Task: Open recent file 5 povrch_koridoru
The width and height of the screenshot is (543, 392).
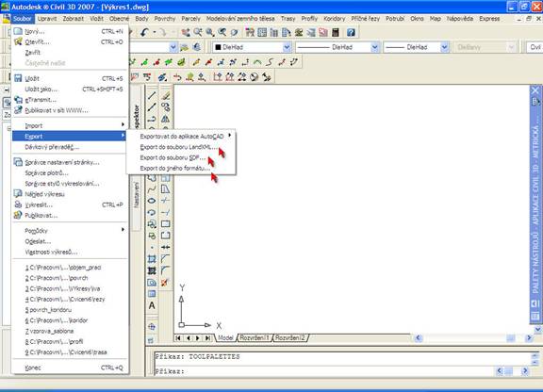Action: click(70, 310)
